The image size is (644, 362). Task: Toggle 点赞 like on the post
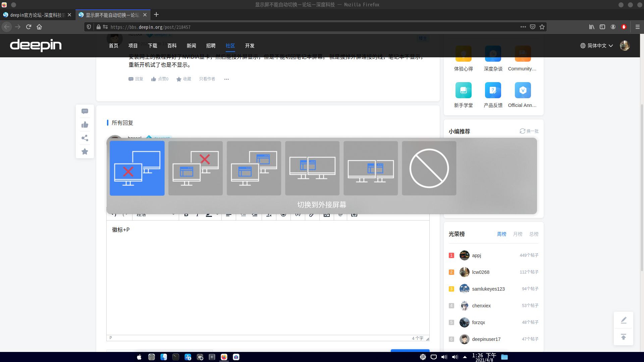(x=160, y=79)
